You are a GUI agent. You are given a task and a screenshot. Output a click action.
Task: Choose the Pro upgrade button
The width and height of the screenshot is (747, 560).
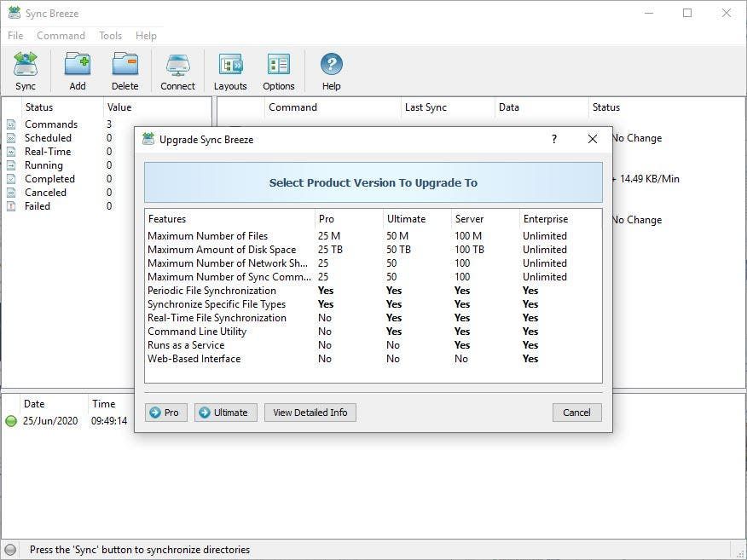165,413
